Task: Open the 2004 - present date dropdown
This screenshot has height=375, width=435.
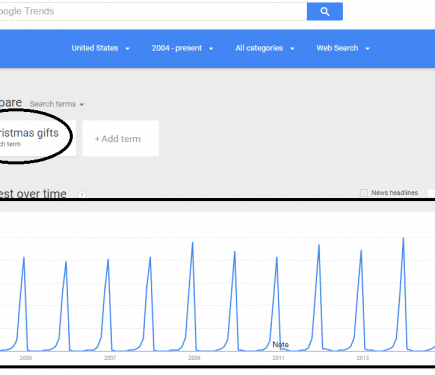Action: (182, 48)
